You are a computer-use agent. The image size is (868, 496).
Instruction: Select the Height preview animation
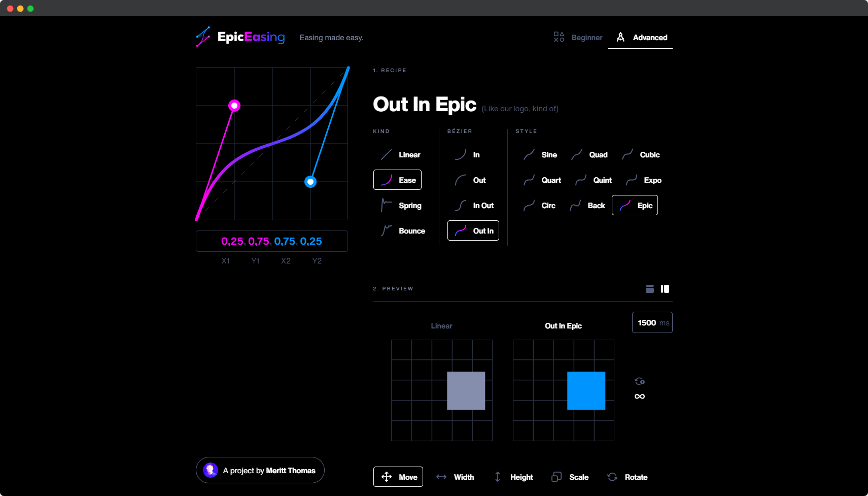(513, 477)
